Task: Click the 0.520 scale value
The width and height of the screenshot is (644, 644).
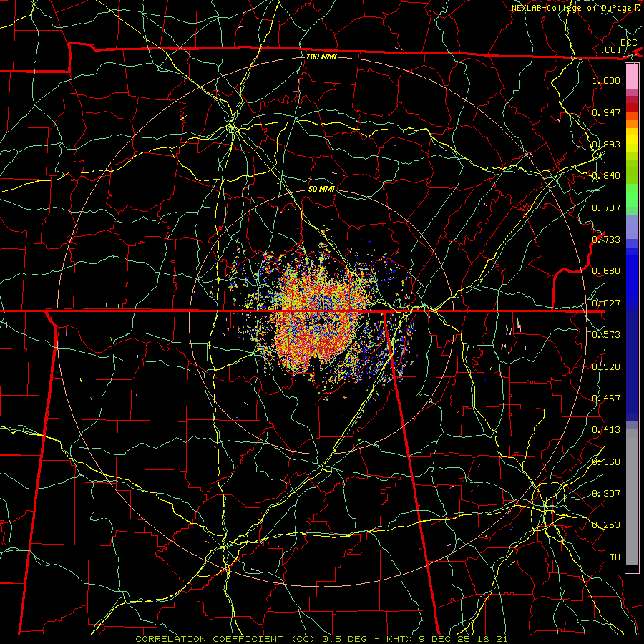Action: tap(606, 367)
